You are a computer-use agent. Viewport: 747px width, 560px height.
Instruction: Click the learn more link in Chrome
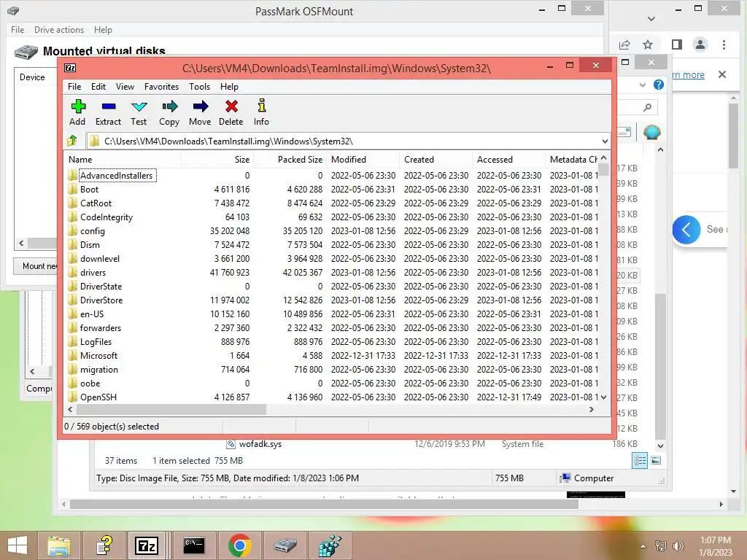click(688, 75)
